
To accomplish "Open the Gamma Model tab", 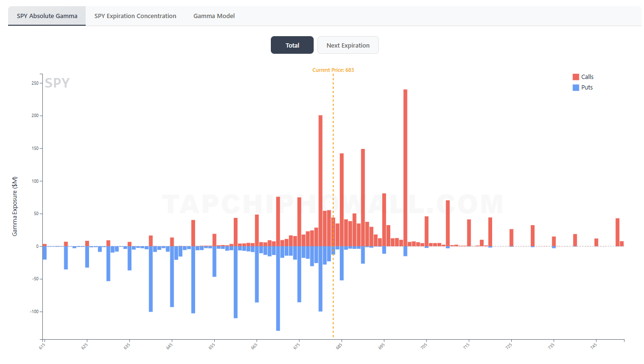I will point(214,16).
